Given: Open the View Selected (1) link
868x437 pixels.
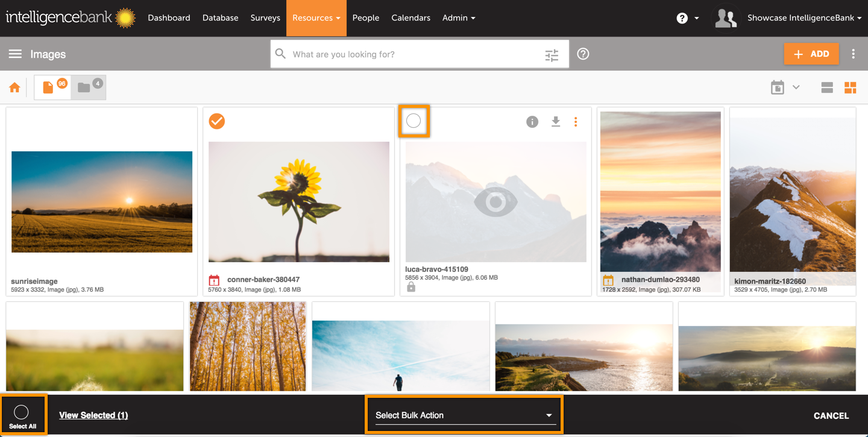Looking at the screenshot, I should click(x=93, y=415).
